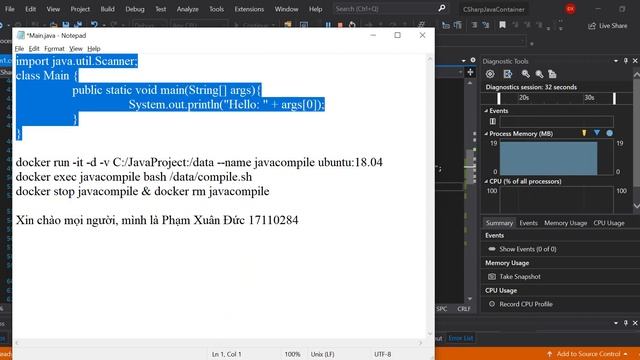Open Visual Studio Extensions menu
Image resolution: width=640 pixels, height=360 pixels.
pos(249,9)
